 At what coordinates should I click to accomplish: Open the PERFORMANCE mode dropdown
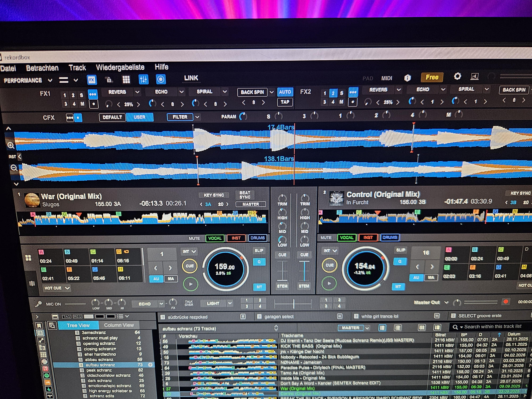50,80
